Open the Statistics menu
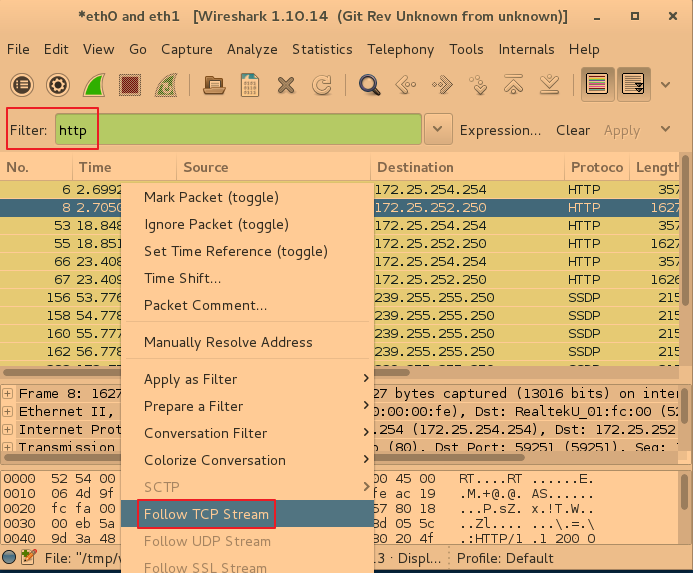The width and height of the screenshot is (693, 573). (322, 49)
